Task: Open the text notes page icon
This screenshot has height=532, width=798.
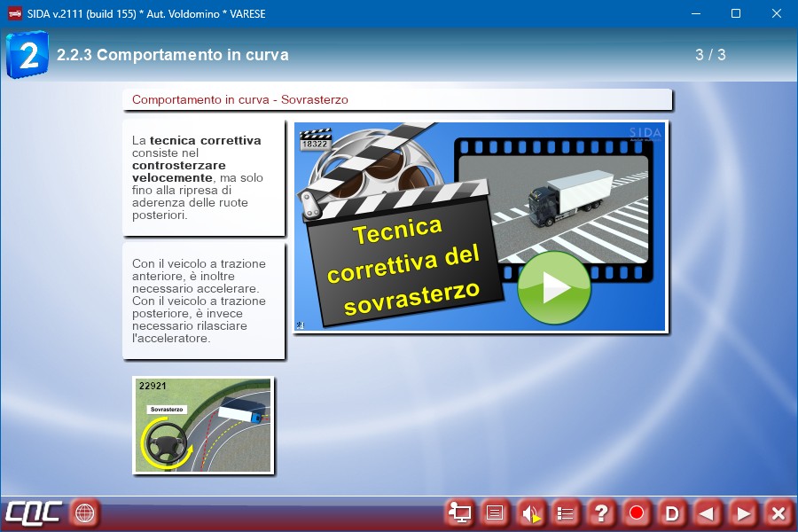Action: click(x=496, y=512)
